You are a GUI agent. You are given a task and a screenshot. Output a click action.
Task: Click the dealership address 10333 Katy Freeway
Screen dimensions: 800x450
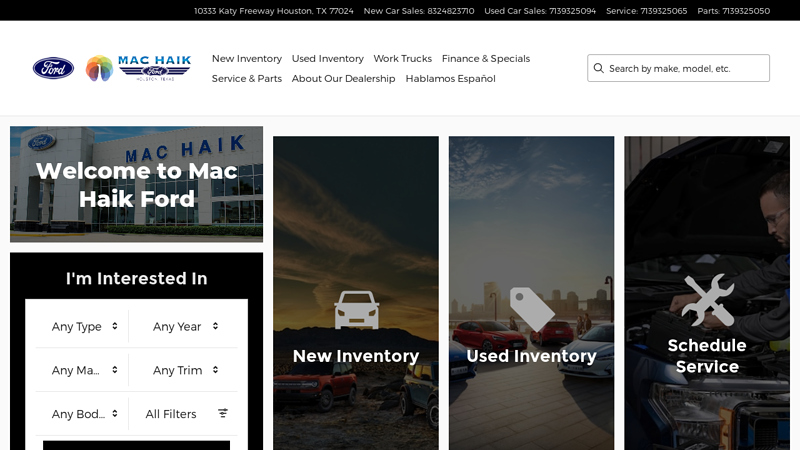point(273,11)
